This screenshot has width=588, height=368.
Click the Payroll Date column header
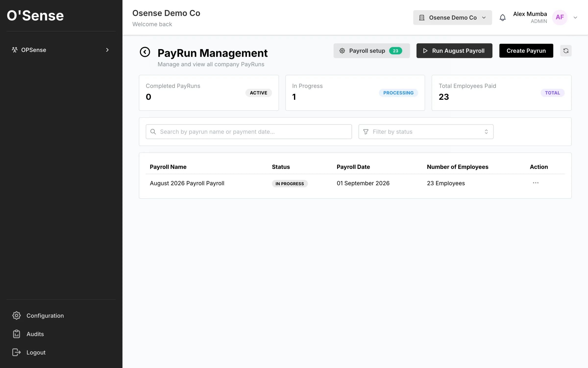(353, 167)
